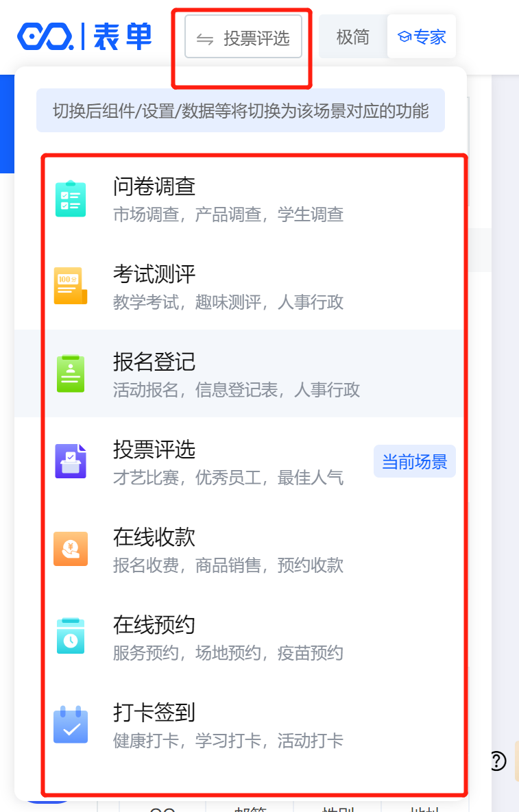Select the 打卡签到 scene entry
Screen dimensions: 519x812
241,724
